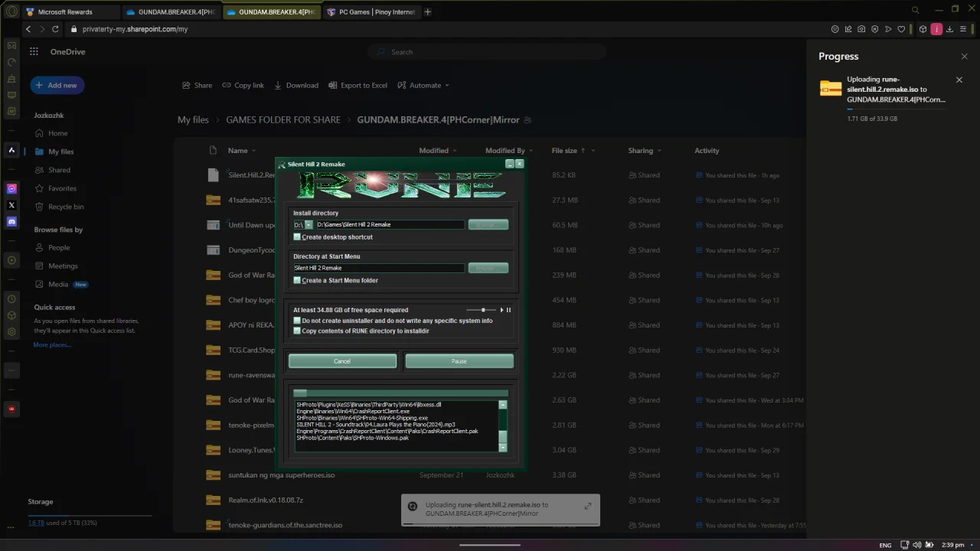980x551 pixels.
Task: Click the Cancel button in installer
Action: pos(342,361)
